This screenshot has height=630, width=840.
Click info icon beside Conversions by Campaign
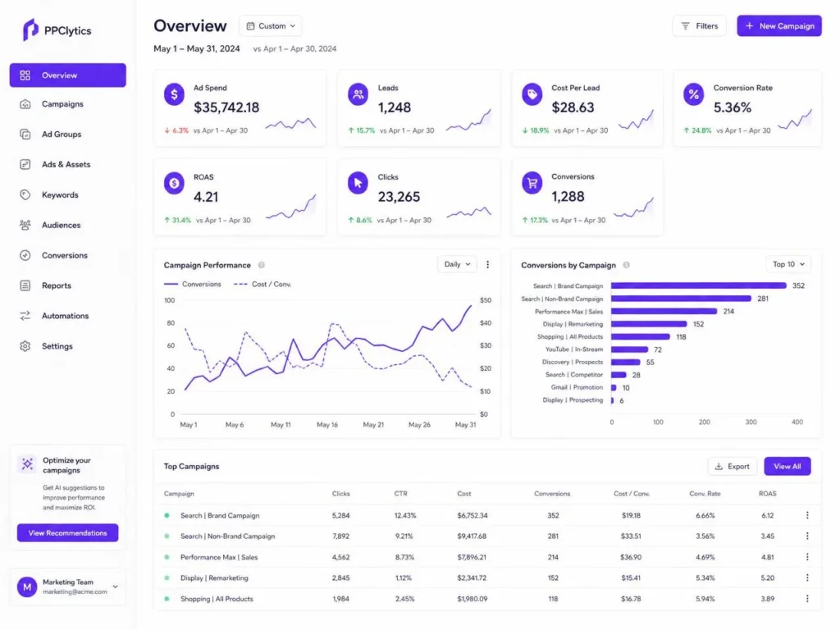pos(626,265)
